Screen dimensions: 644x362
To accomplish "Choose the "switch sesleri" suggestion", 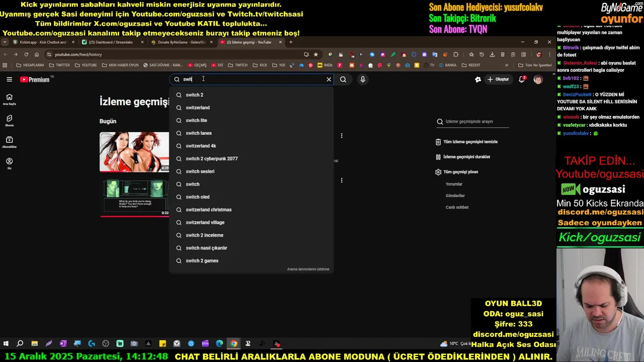I will (x=252, y=171).
